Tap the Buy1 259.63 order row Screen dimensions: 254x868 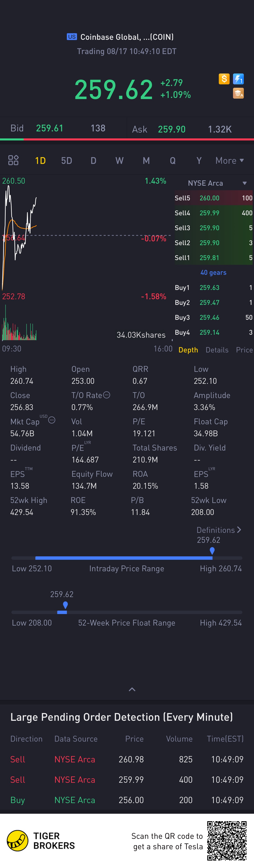[x=213, y=287]
